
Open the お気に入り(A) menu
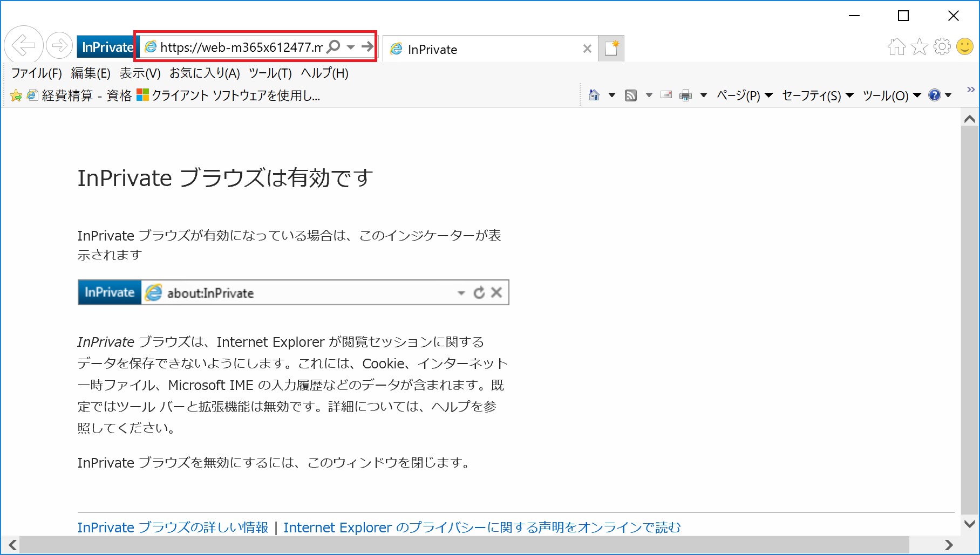click(205, 73)
